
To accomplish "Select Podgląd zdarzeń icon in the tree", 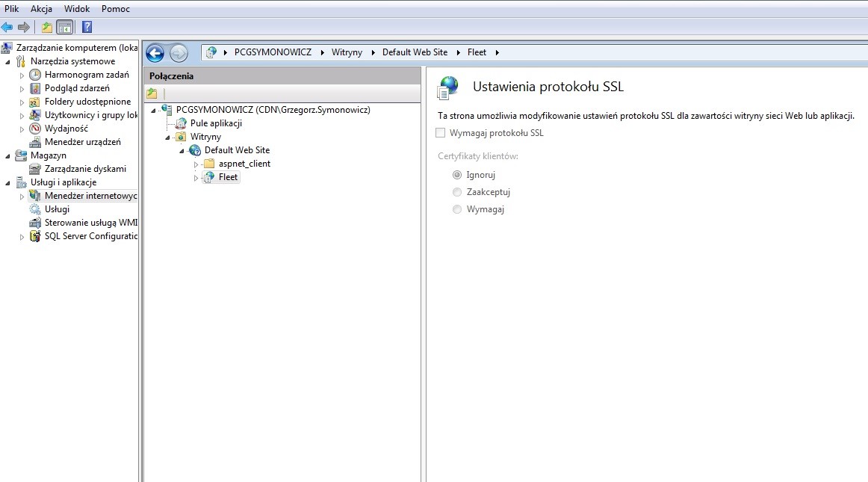I will tap(35, 88).
